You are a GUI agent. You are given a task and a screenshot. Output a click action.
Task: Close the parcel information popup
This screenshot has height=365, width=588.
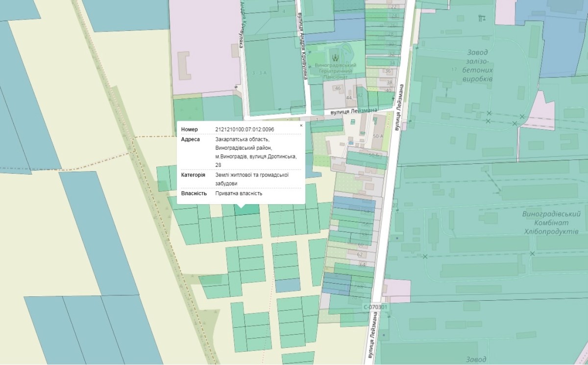coord(301,126)
